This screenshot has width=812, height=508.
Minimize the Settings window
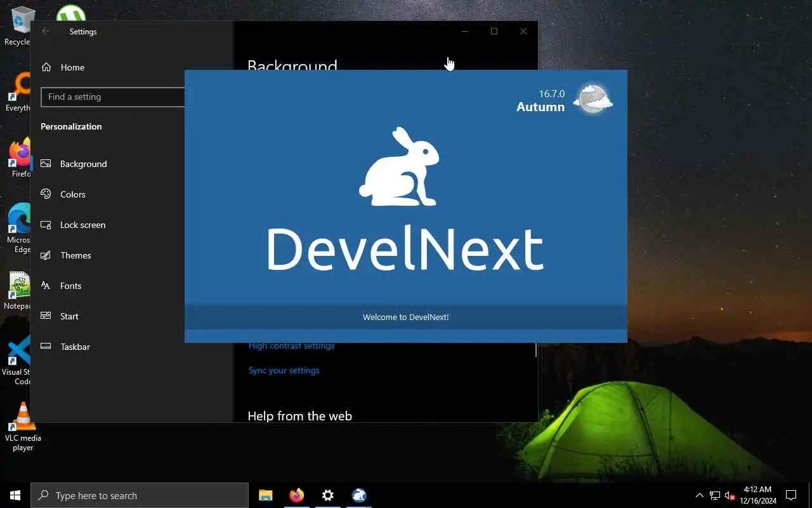coord(465,31)
